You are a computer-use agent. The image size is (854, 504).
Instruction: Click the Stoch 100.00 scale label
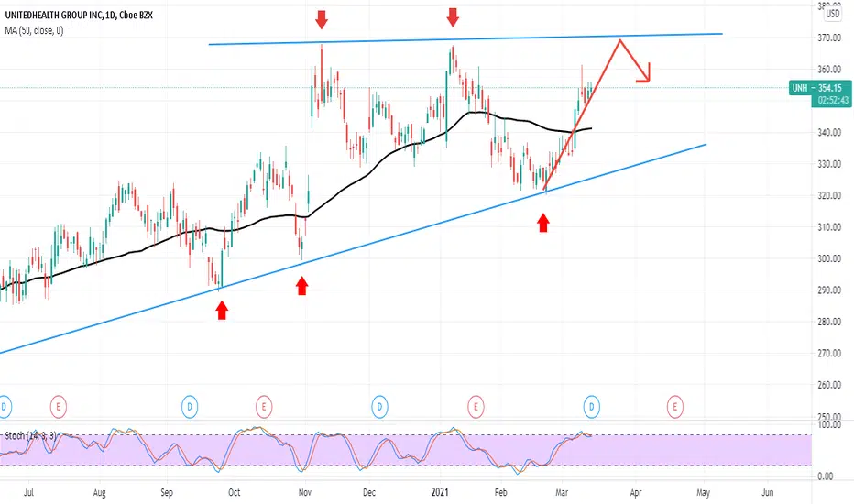point(829,424)
